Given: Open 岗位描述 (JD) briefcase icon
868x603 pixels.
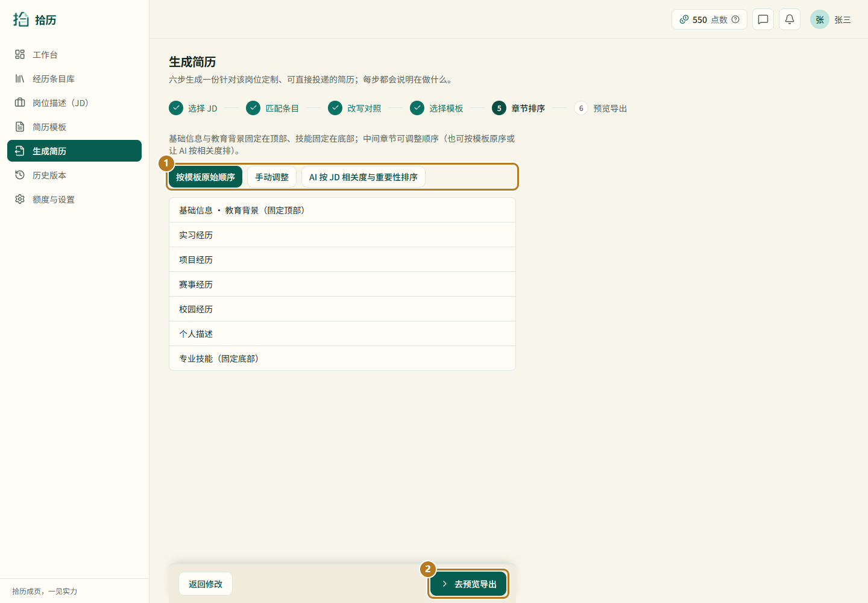Looking at the screenshot, I should tap(20, 103).
